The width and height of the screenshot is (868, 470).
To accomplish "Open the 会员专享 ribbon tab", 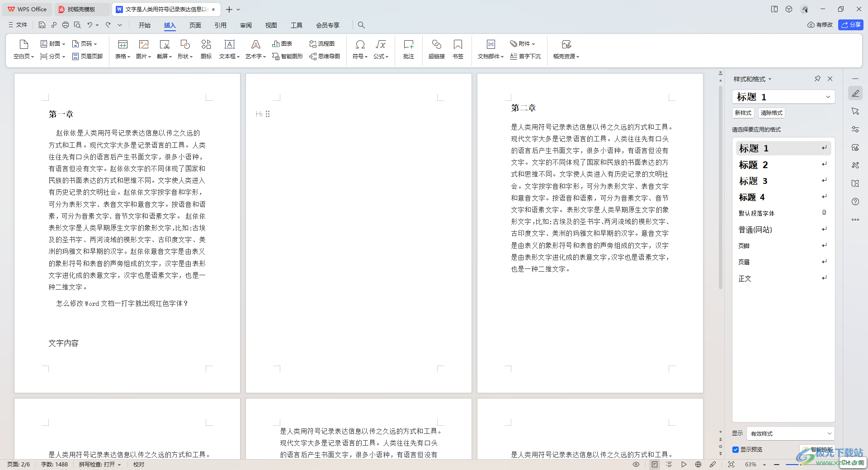I will pos(328,25).
